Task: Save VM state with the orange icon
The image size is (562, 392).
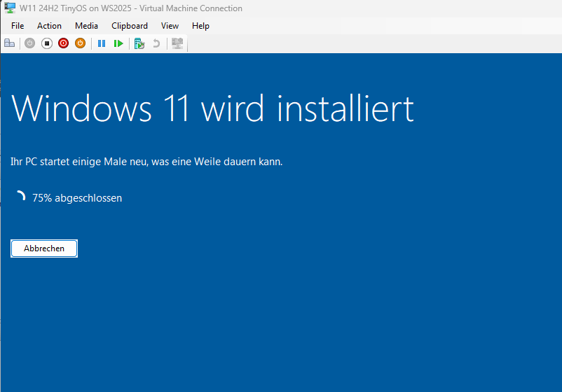Action: 81,43
